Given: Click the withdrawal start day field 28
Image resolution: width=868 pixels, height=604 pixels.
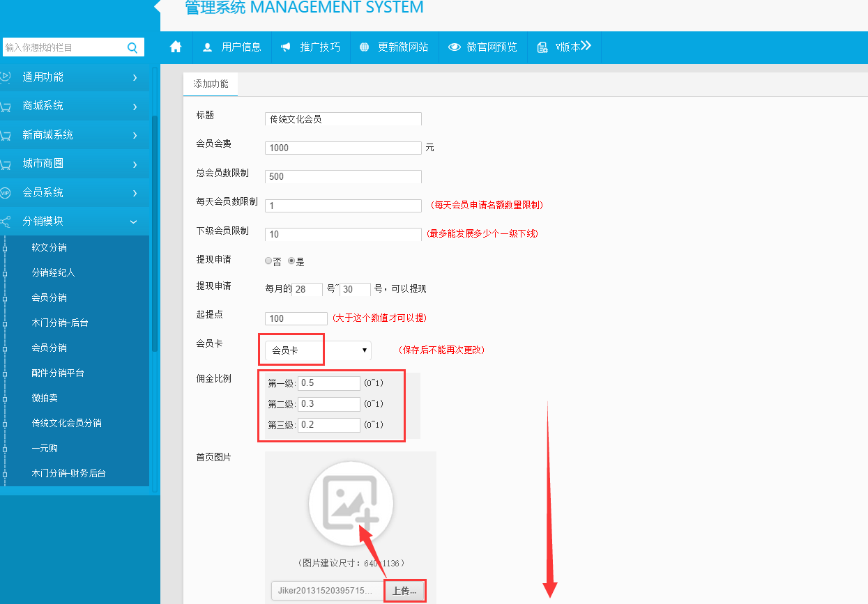Looking at the screenshot, I should tap(307, 289).
